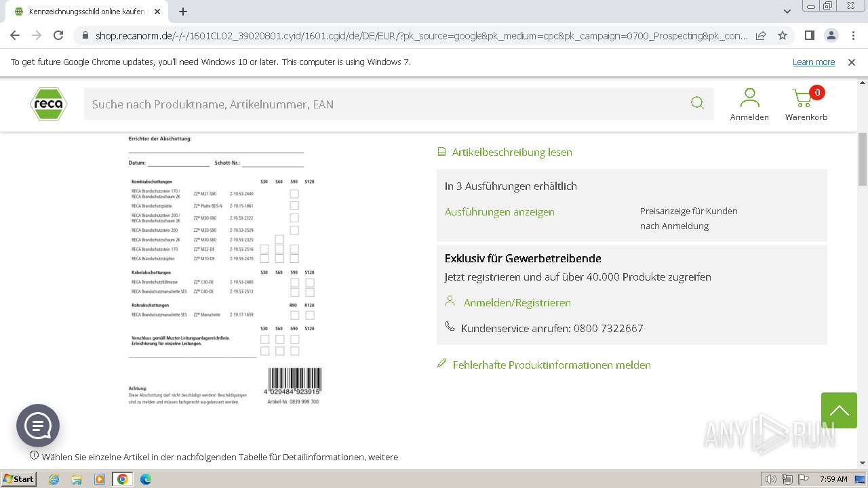Click the search magnifier icon
This screenshot has height=488, width=868.
point(697,103)
